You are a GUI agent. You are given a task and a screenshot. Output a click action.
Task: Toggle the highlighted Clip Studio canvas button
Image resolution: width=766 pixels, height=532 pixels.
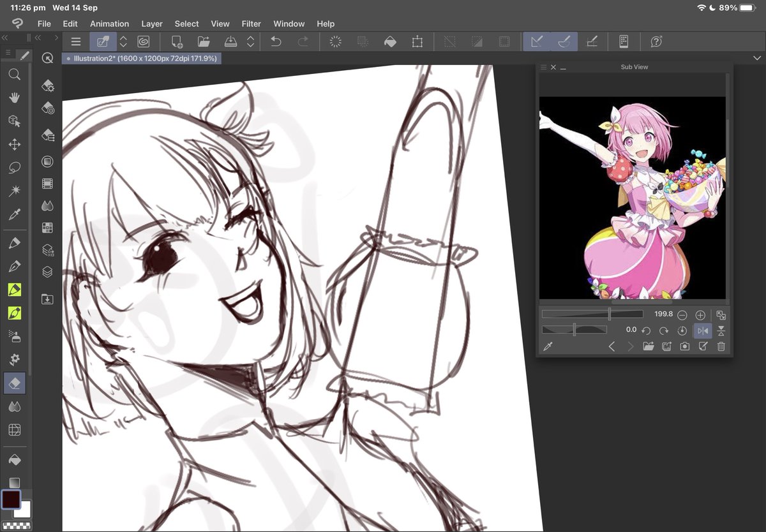click(103, 41)
